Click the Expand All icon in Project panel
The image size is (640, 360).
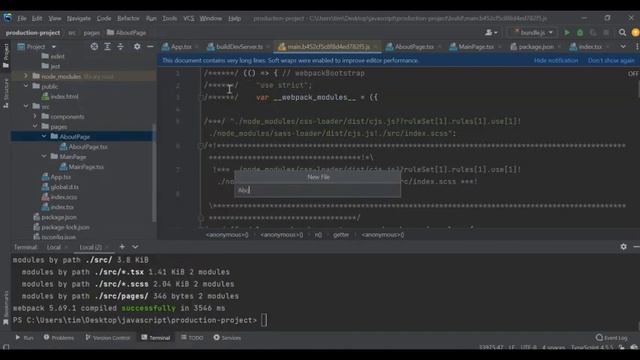point(107,47)
